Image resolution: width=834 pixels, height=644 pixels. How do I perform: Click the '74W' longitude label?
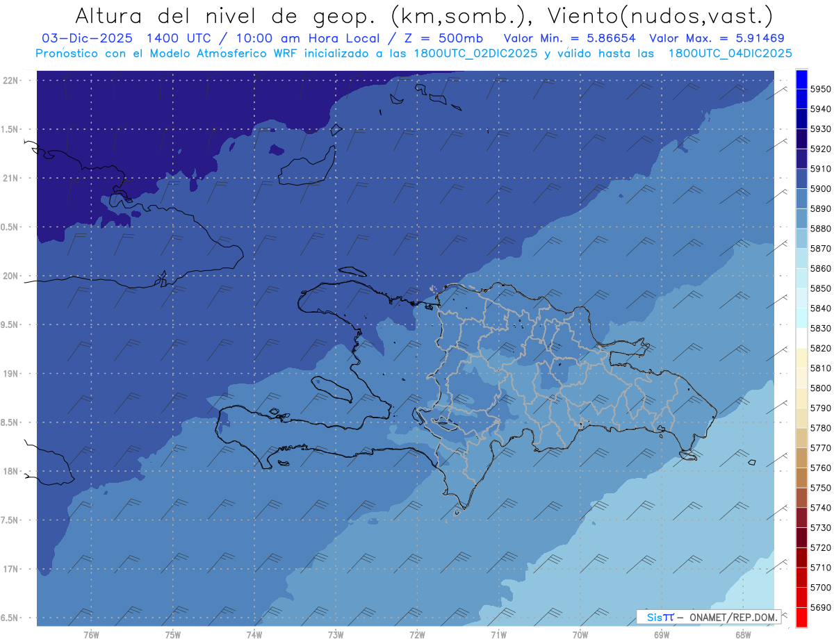[x=254, y=635]
